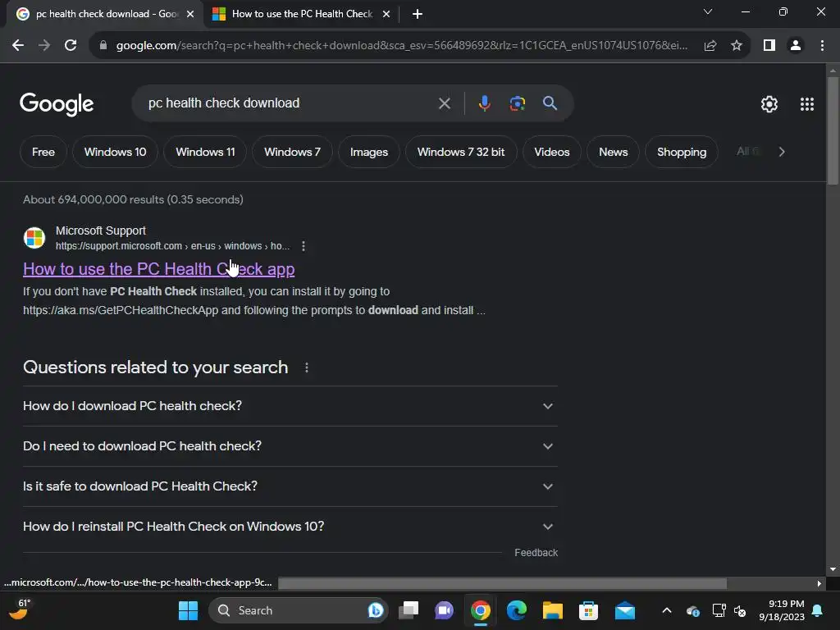
Task: Open the Chat app on the taskbar
Action: click(x=444, y=610)
